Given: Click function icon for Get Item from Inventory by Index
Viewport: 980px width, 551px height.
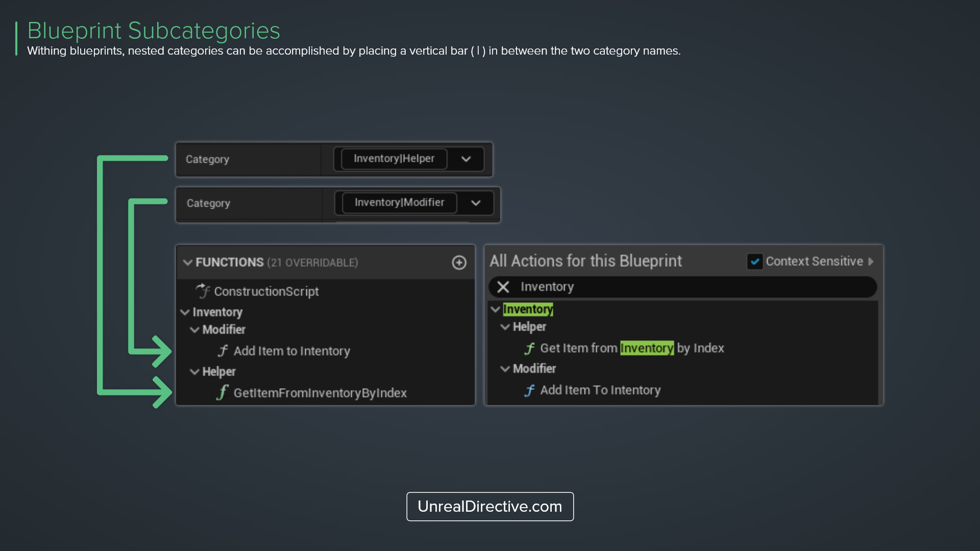Looking at the screenshot, I should 529,348.
